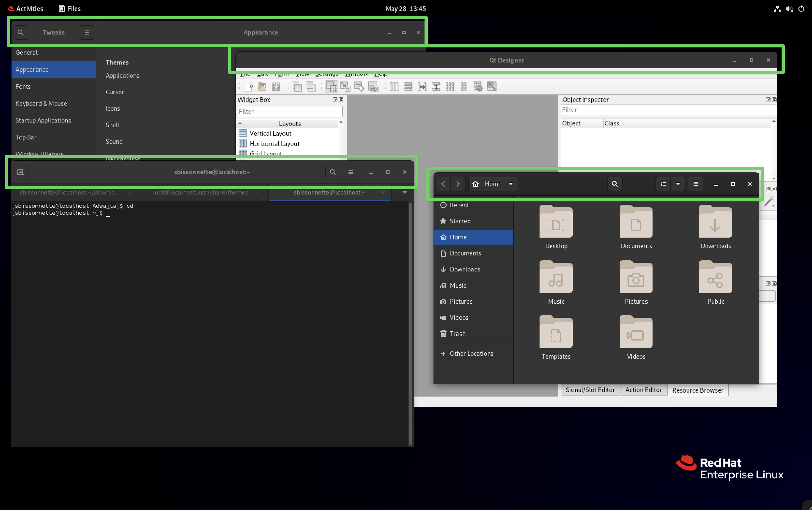
Task: Open new terminal tab with plus icon
Action: click(x=20, y=172)
